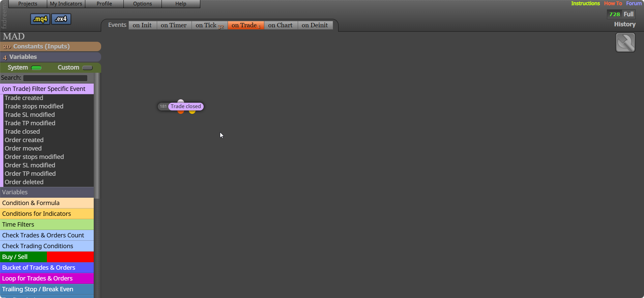Screen dimensions: 644x298
Task: Click the input connector atop Trade closed block
Action: pos(181,101)
